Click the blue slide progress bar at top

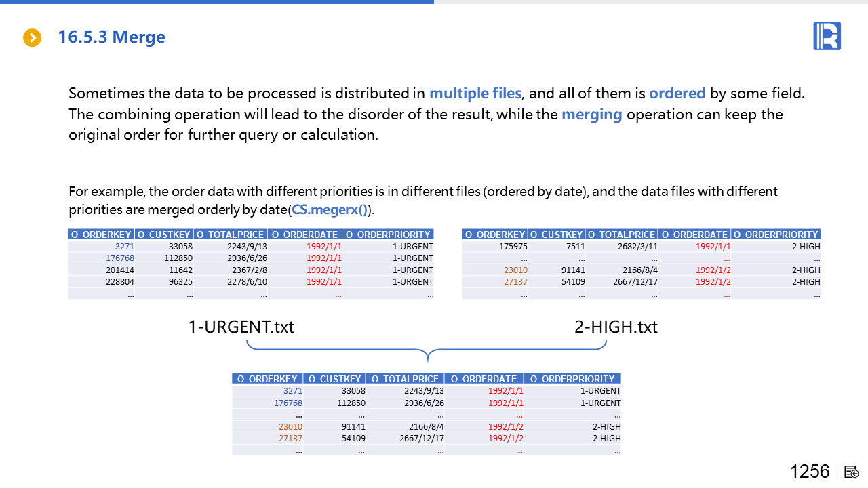point(217,2)
